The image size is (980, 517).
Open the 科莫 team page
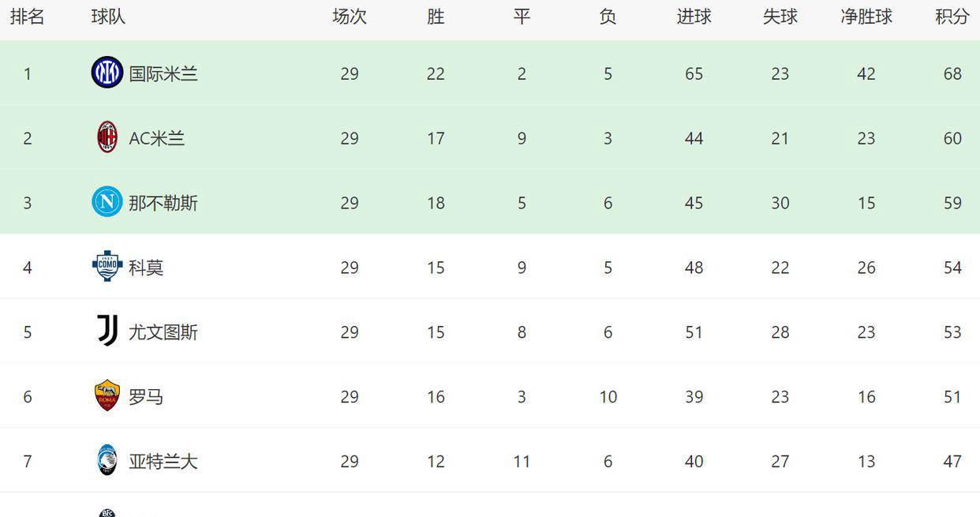click(x=146, y=268)
